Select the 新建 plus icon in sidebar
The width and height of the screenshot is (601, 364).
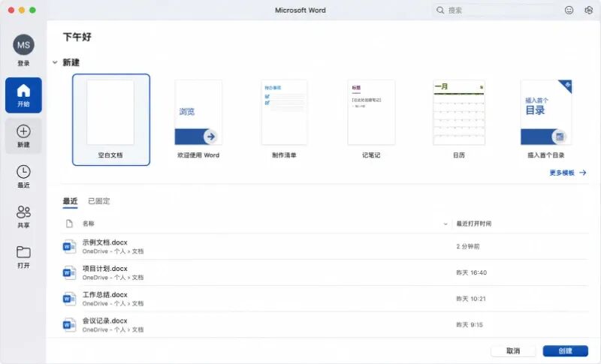pyautogui.click(x=23, y=131)
